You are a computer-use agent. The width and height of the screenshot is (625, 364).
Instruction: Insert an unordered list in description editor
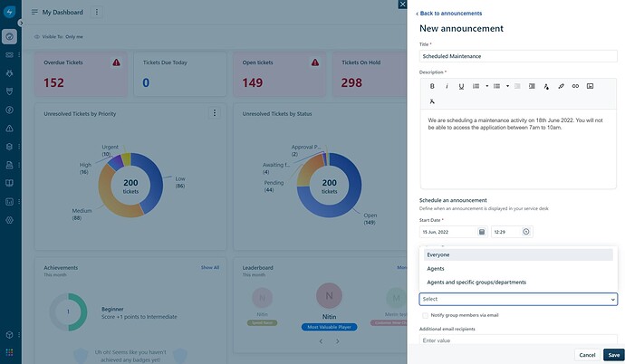496,86
